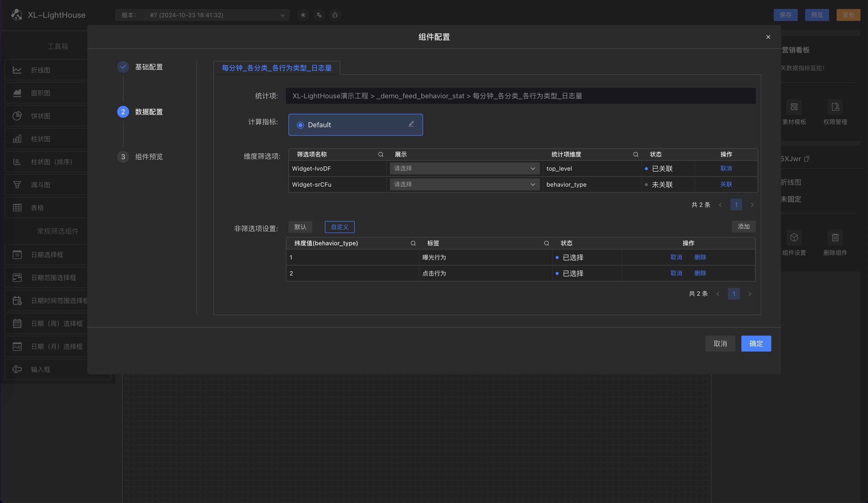Search the 统计项维度 column

point(635,154)
